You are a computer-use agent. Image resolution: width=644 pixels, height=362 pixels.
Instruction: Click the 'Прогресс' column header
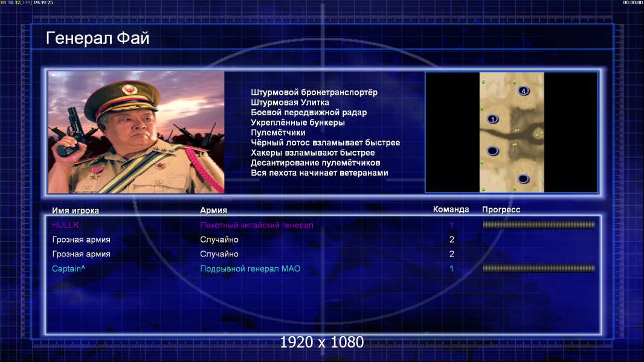pos(501,209)
